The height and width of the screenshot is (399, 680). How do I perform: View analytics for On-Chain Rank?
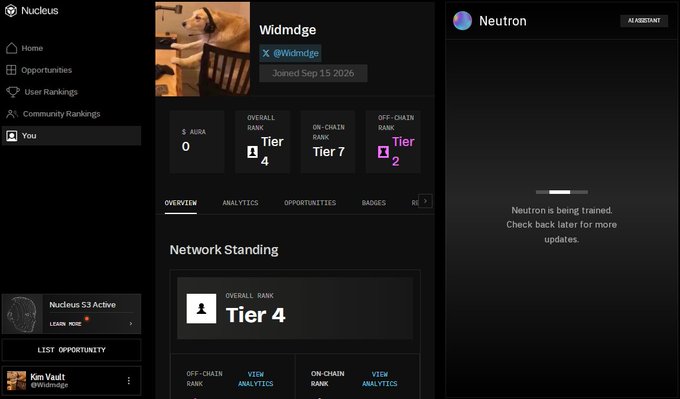click(379, 379)
